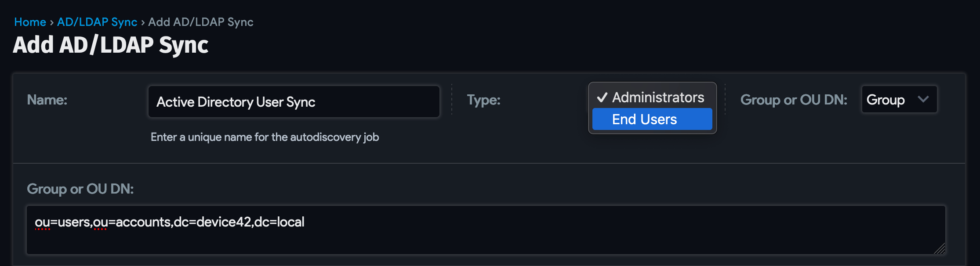Open the AD/LDAP Sync breadcrumb link
980x266 pixels.
tap(97, 22)
